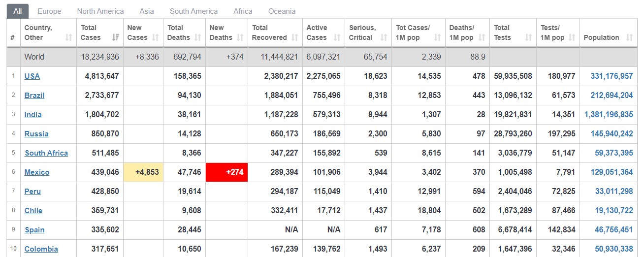Open the South Africa link
The height and width of the screenshot is (257, 644).
point(46,153)
